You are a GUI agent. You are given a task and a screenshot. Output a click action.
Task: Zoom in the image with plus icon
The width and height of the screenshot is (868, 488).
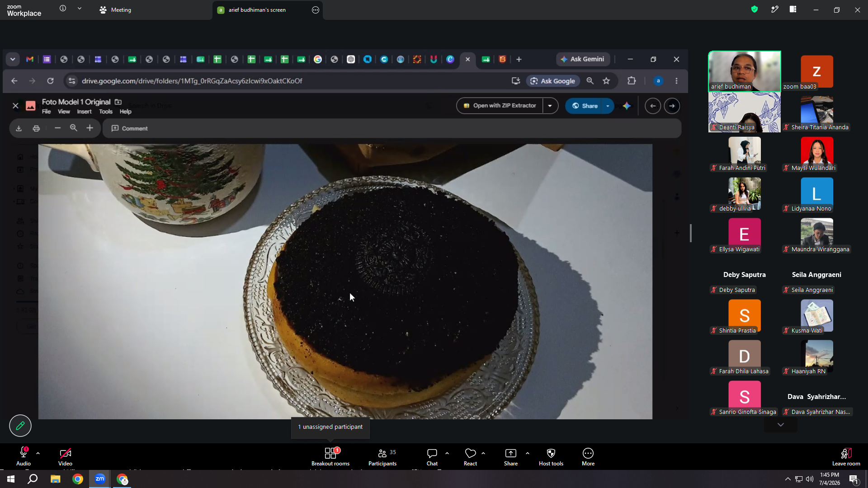click(90, 128)
